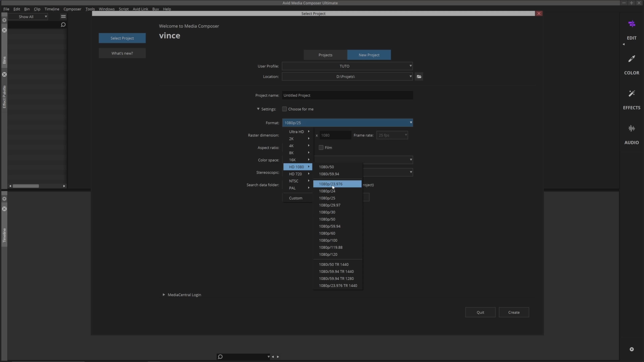Image resolution: width=644 pixels, height=362 pixels.
Task: Open the Timeline side tab
Action: (x=4, y=235)
